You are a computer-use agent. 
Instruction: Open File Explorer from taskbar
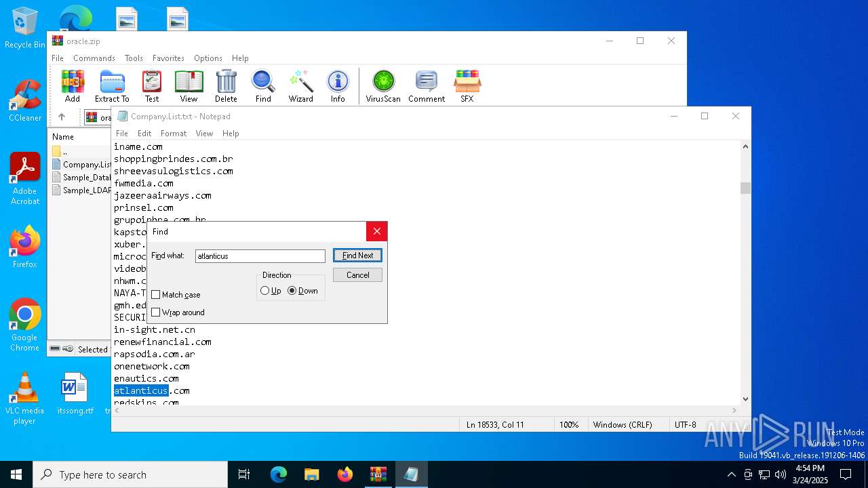click(311, 474)
